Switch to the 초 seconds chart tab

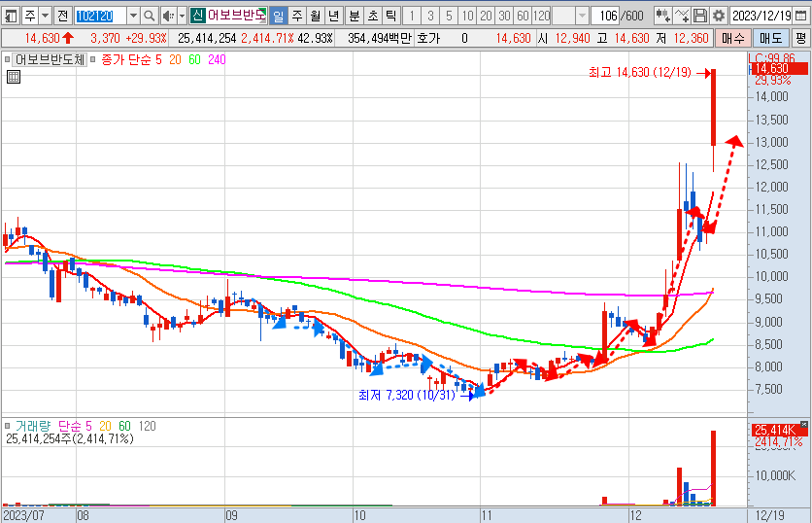[x=373, y=17]
